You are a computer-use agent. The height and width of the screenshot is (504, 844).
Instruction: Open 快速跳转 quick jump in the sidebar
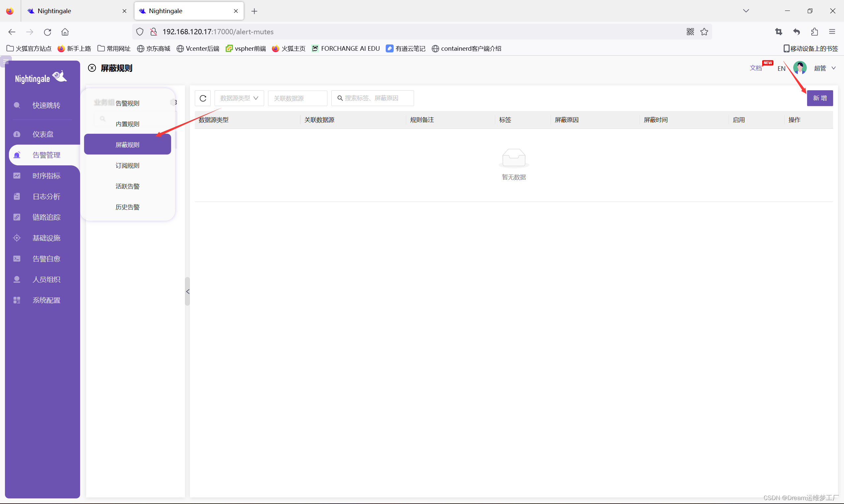(46, 105)
